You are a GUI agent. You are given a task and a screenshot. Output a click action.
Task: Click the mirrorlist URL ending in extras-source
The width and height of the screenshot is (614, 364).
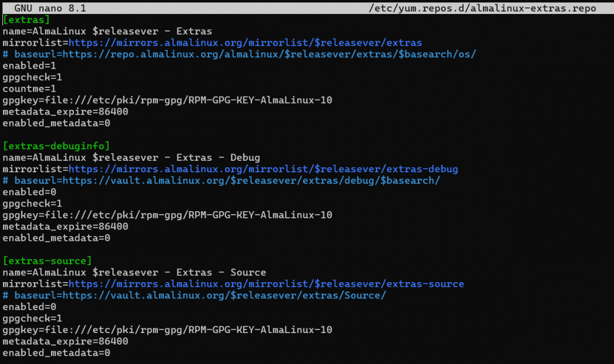tap(266, 284)
